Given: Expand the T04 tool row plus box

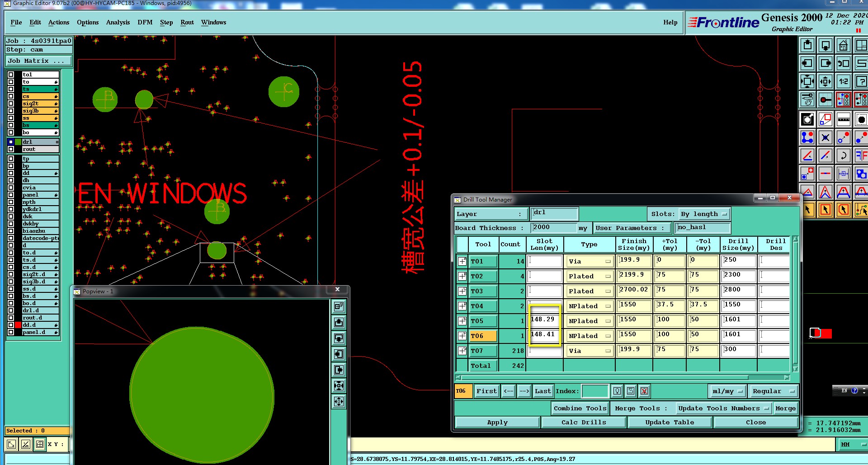Looking at the screenshot, I should point(462,306).
